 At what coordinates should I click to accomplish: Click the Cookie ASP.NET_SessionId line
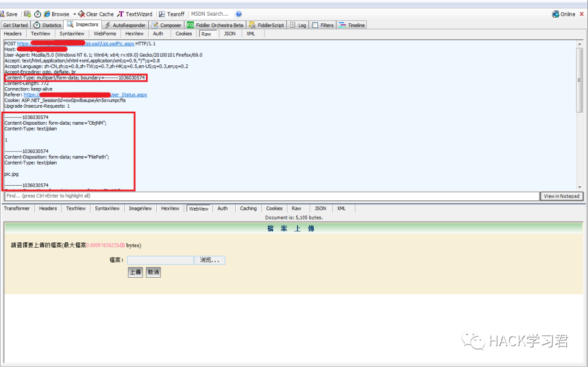(x=65, y=101)
